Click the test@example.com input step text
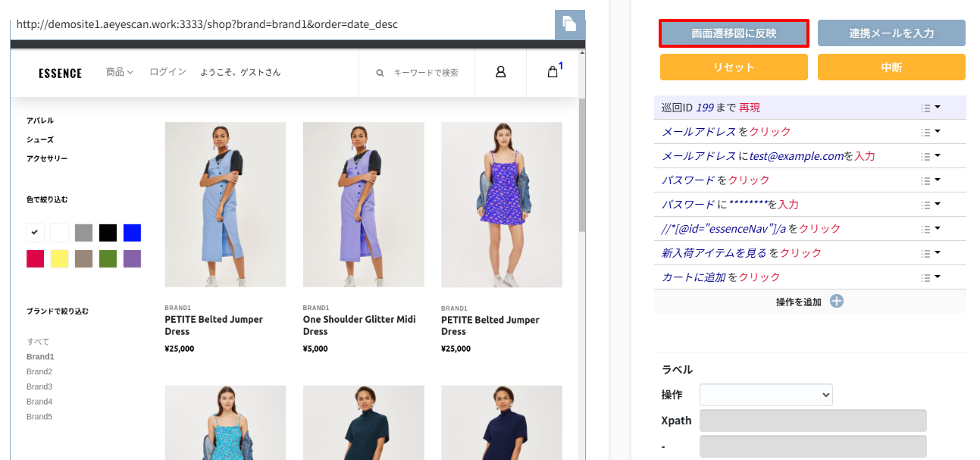Viewport: 980px width, 460px height. pos(768,156)
